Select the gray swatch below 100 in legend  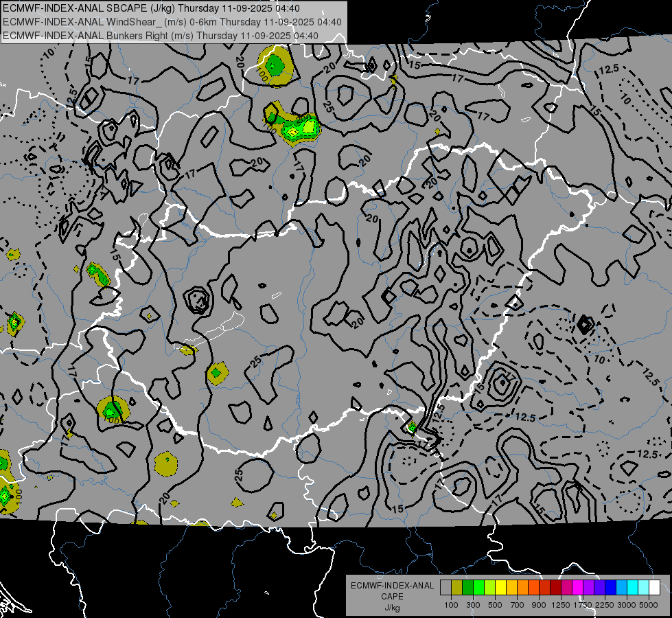pos(445,588)
